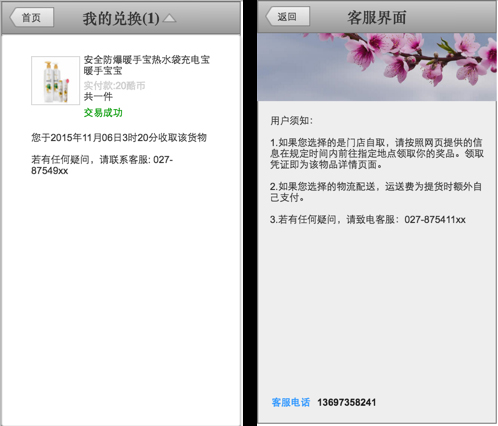Select notice item 2 about 物流配送
Screen dimensions: 498x426
coord(376,192)
